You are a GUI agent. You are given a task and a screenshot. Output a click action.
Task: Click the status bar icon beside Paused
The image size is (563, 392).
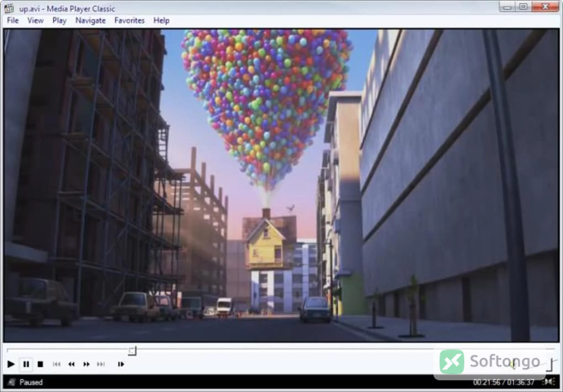(x=12, y=382)
